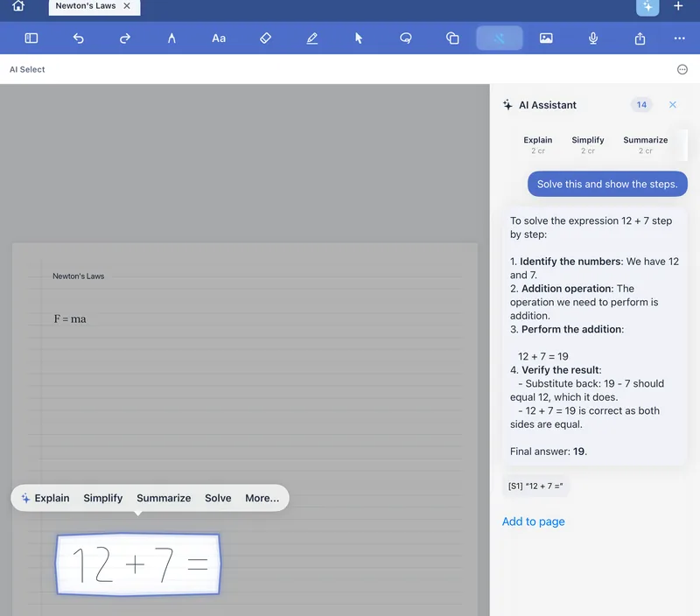The width and height of the screenshot is (700, 616).
Task: View the 14 credits badge
Action: pos(641,105)
